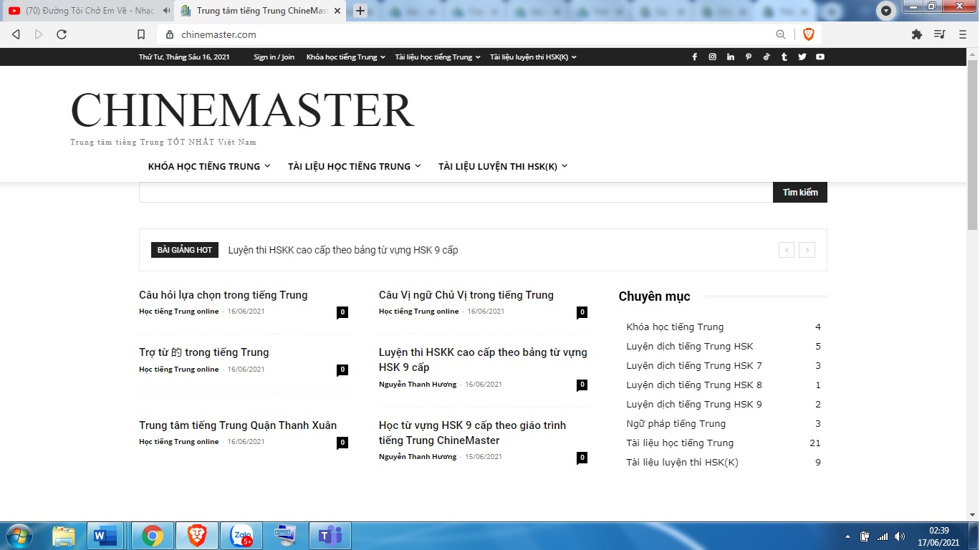Open the browser extensions puzzle icon
980x550 pixels.
[916, 34]
